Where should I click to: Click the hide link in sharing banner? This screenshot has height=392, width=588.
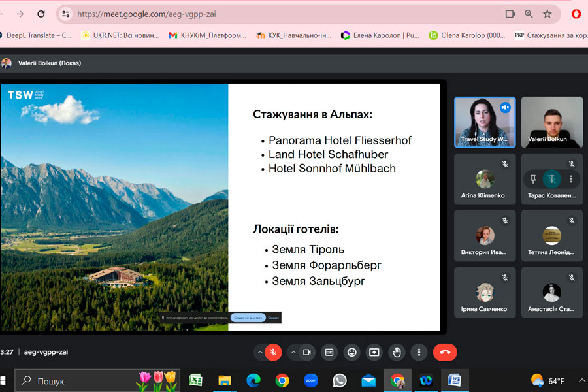coord(274,318)
